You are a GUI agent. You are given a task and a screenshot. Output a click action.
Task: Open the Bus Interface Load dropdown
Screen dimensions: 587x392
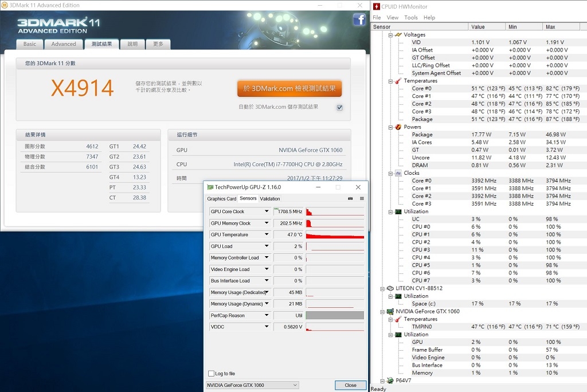tap(267, 281)
